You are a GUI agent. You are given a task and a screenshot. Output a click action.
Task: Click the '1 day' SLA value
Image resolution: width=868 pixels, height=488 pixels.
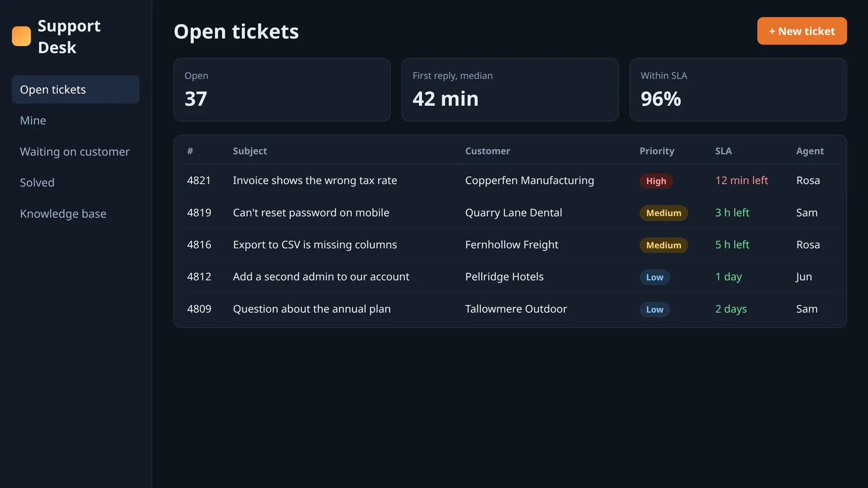pyautogui.click(x=729, y=277)
